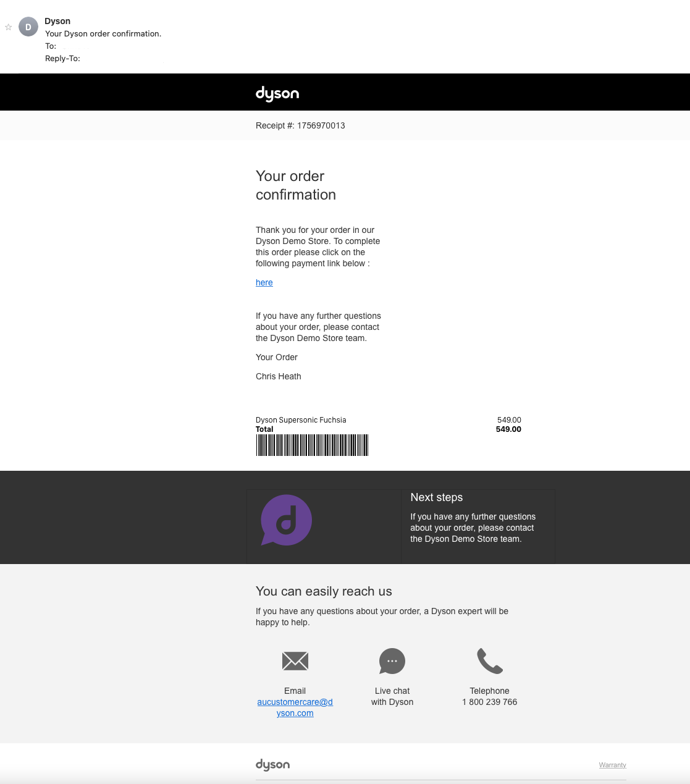690x784 pixels.
Task: Click the receipt number 1756970013
Action: tap(321, 125)
